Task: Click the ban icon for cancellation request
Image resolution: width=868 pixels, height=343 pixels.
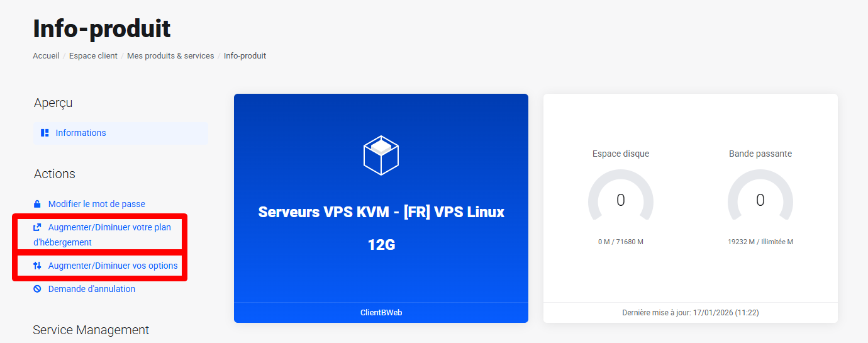Action: point(37,289)
